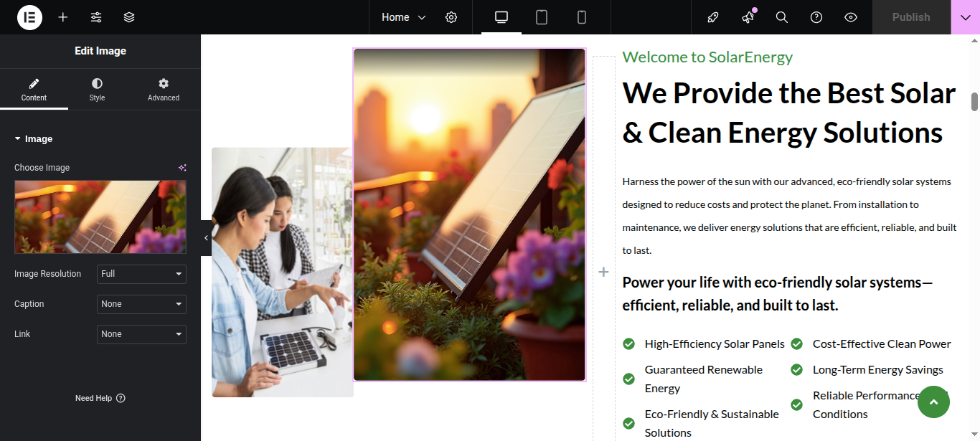Open the help question mark icon

816,17
